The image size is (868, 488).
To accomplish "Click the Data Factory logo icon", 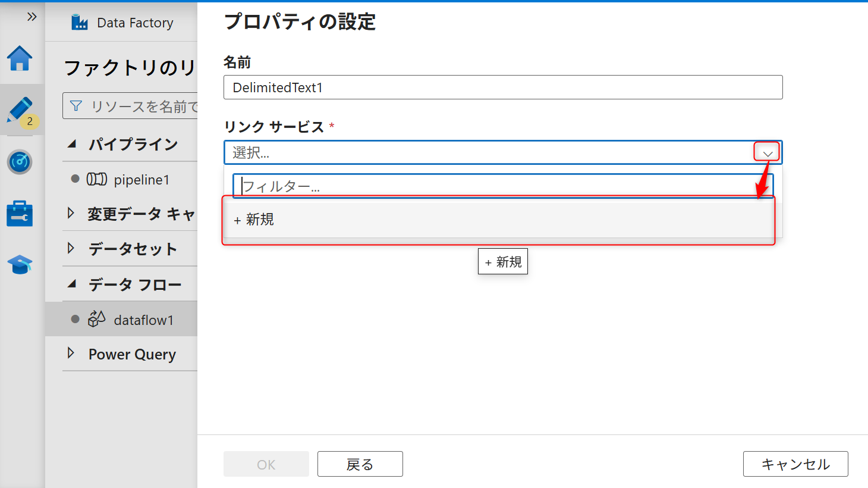I will (x=80, y=23).
